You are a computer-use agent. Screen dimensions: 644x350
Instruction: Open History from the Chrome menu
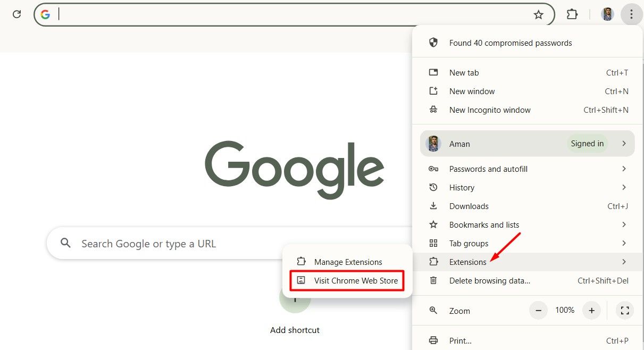point(462,187)
